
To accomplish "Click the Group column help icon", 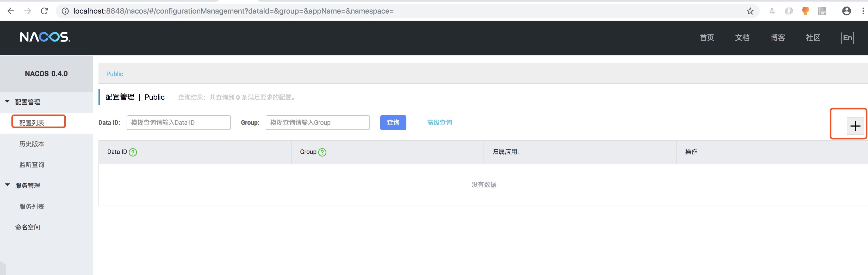I will tap(322, 152).
